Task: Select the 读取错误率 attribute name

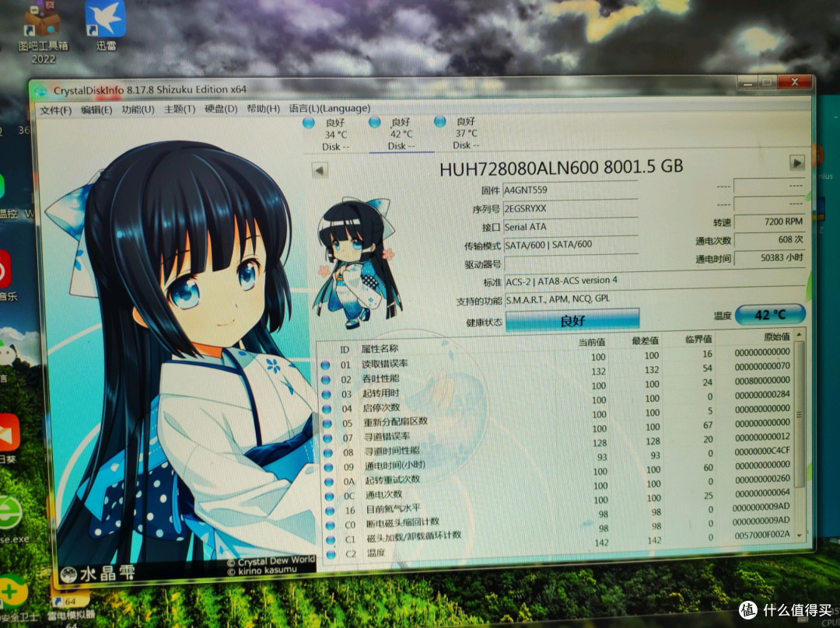Action: tap(385, 364)
